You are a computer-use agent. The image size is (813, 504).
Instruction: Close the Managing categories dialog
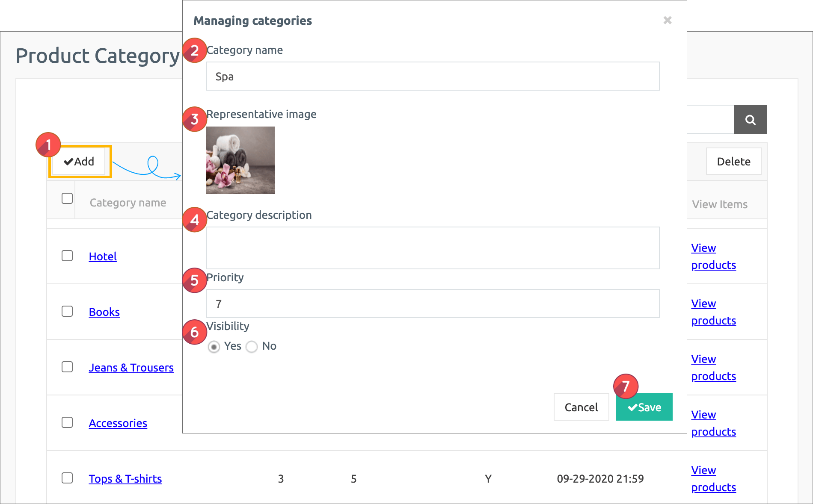[667, 20]
